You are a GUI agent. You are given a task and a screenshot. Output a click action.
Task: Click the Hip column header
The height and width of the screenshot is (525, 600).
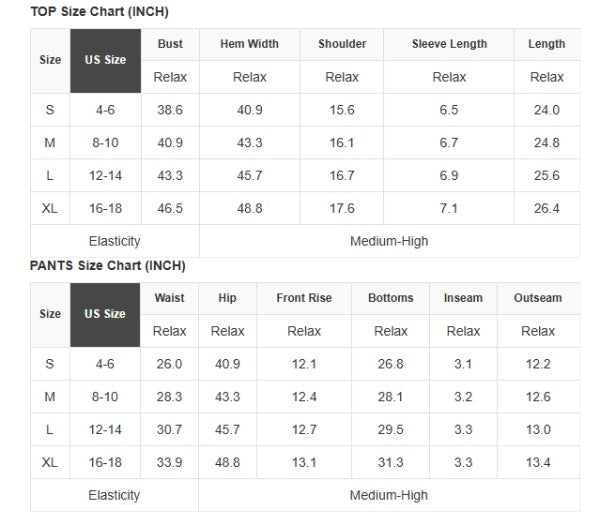(227, 298)
